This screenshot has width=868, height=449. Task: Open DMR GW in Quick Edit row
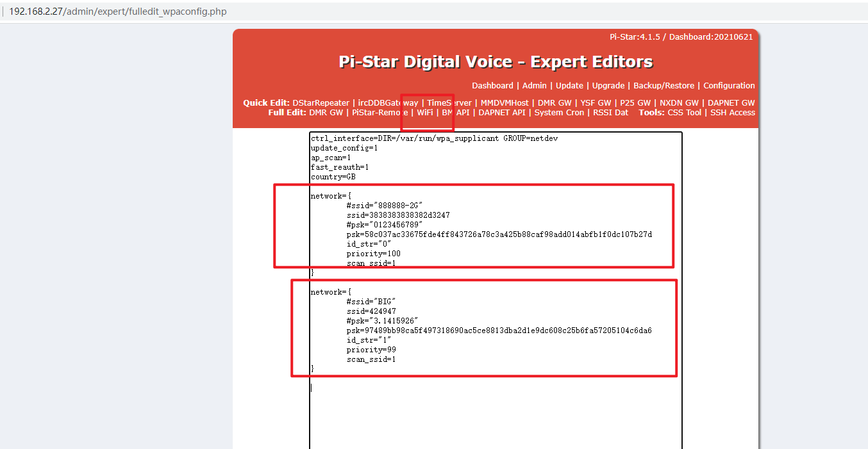click(x=555, y=103)
